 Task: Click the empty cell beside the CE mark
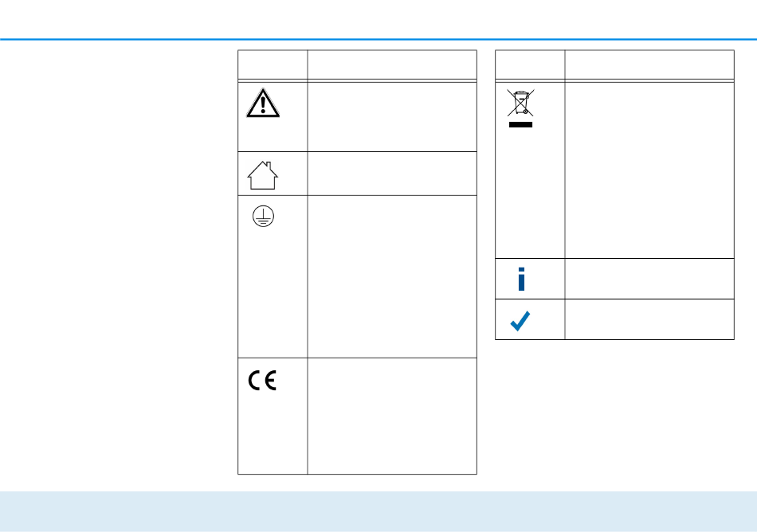pyautogui.click(x=391, y=416)
